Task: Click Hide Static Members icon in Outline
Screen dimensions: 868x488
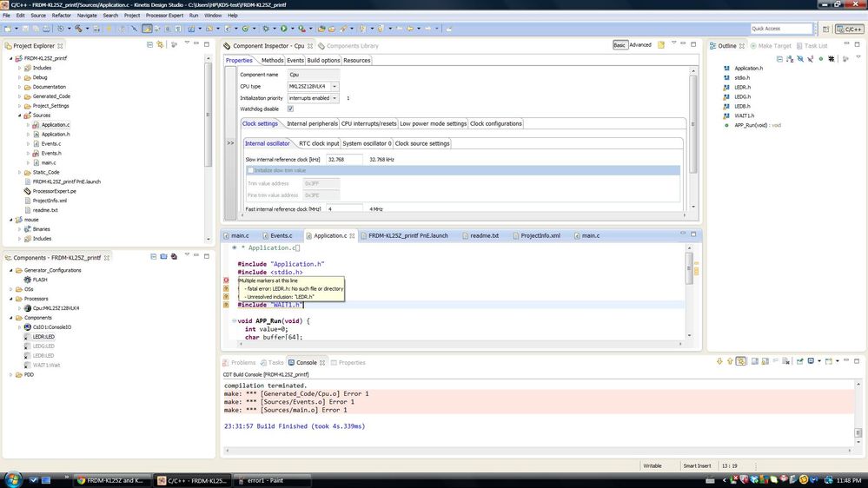Action: coord(811,59)
